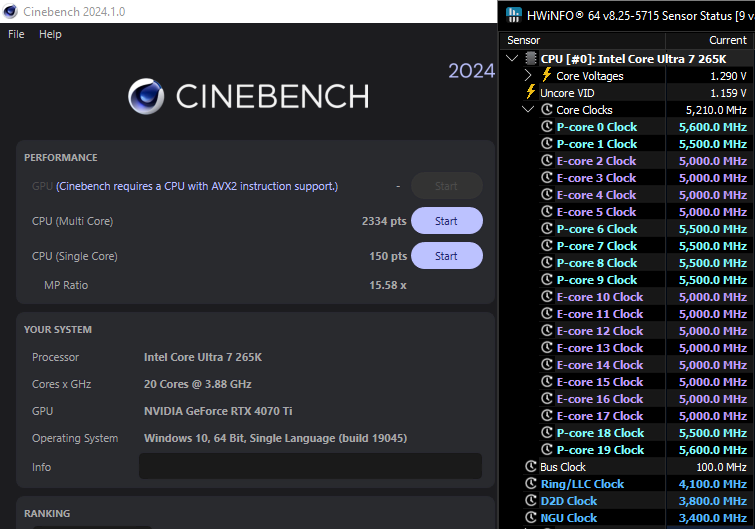This screenshot has height=529, width=755.
Task: Click the P-core 9 Clock icon
Action: [547, 279]
